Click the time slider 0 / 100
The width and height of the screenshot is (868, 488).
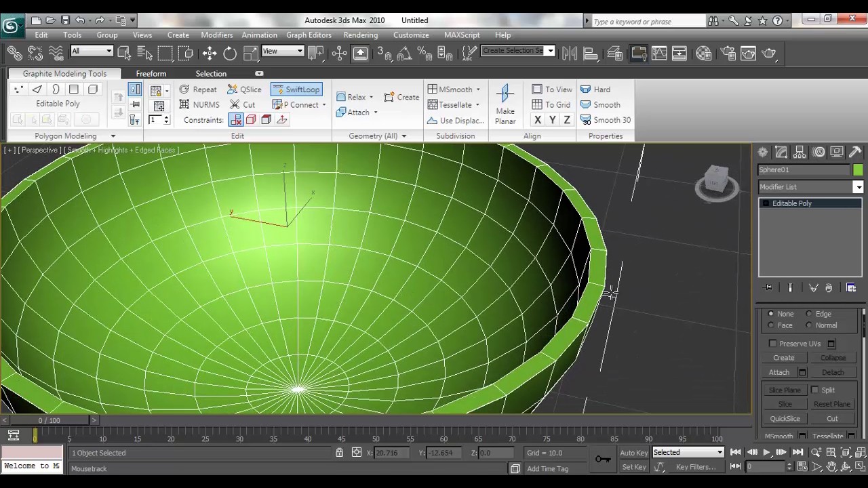(x=49, y=420)
